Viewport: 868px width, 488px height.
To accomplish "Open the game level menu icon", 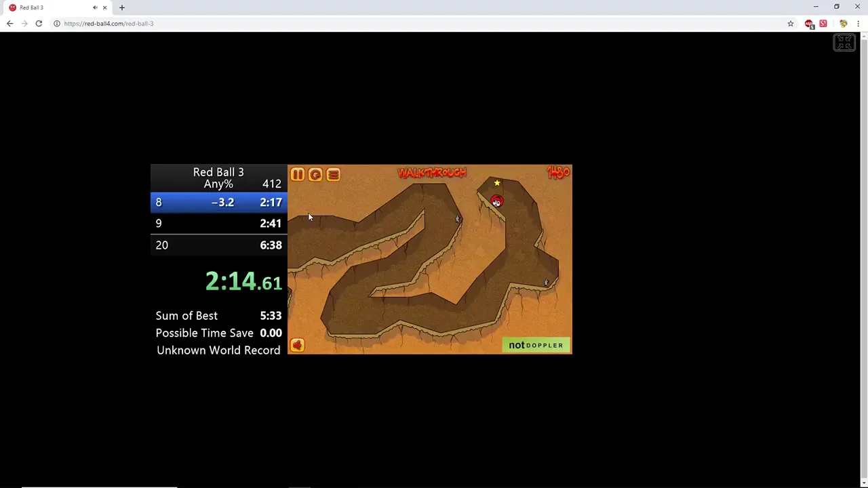I will point(333,175).
